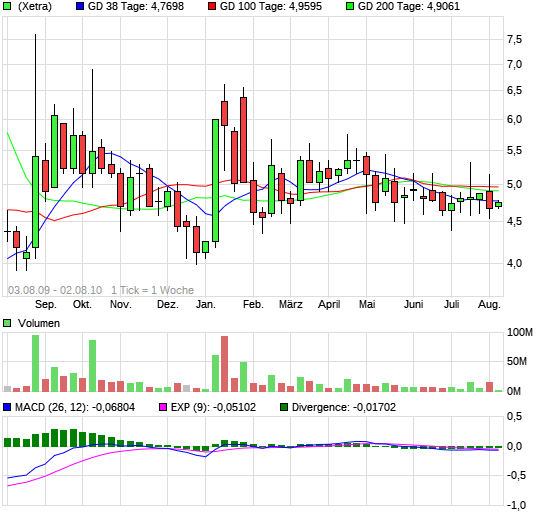Click the tall green candlestick at start of January
This screenshot has height=515, width=545.
(x=215, y=180)
